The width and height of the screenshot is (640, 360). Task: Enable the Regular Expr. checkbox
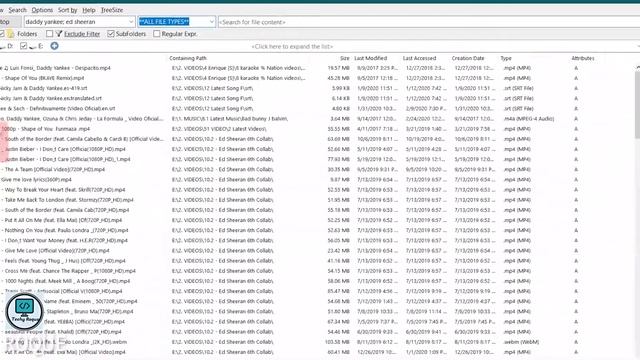click(x=157, y=34)
